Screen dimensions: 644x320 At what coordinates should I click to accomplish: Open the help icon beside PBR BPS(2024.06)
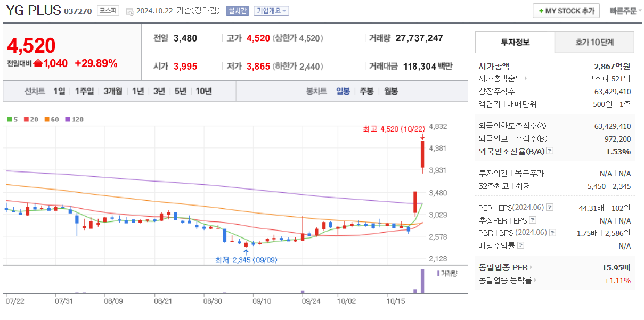click(551, 233)
